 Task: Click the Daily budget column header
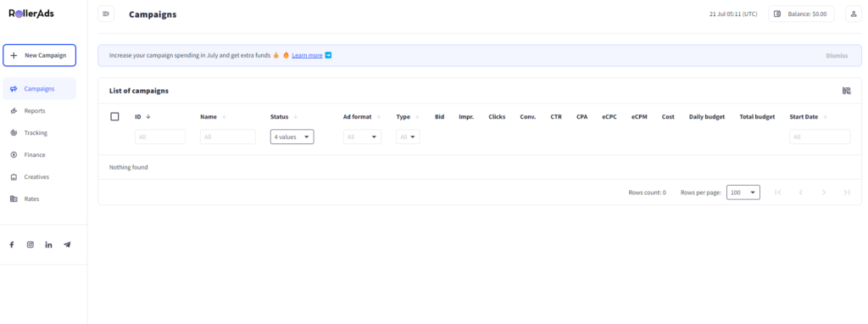pyautogui.click(x=707, y=117)
